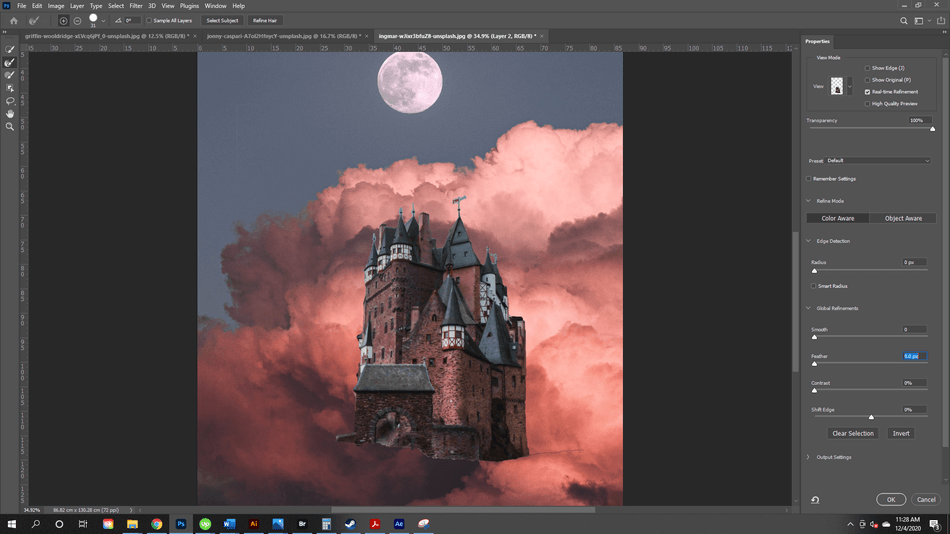Image resolution: width=950 pixels, height=534 pixels.
Task: Select the Brush tool in the left toolbar
Action: coord(10,75)
